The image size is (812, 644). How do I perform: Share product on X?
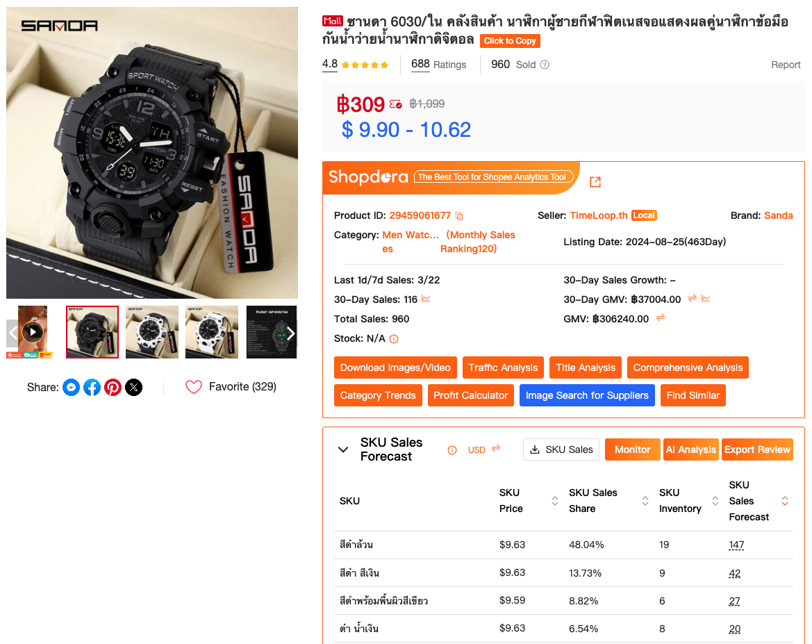(x=133, y=388)
